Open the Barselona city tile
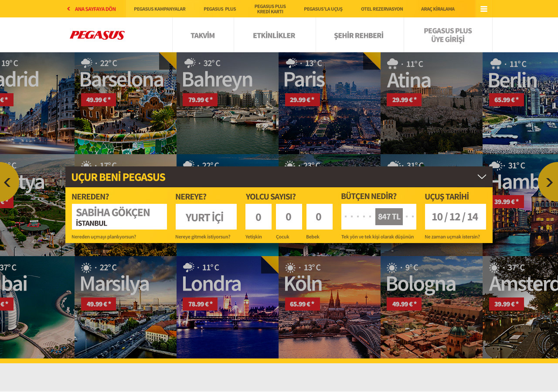 click(x=126, y=103)
